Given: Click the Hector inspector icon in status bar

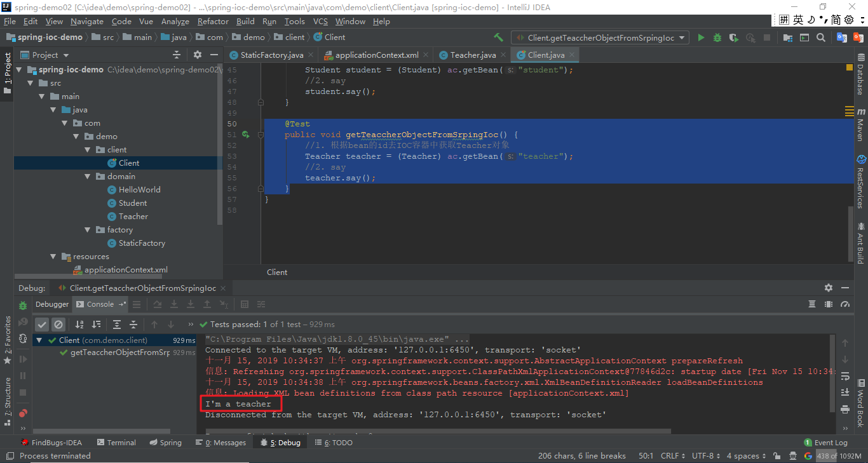Looking at the screenshot, I should coord(794,456).
